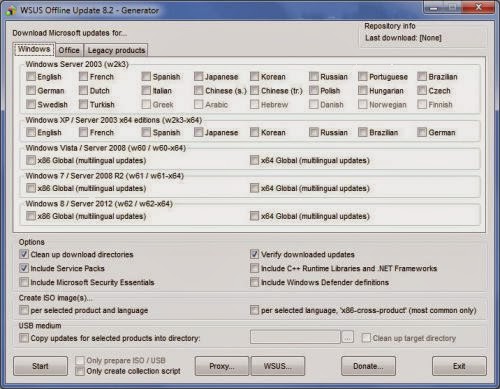Check French under Windows Server 2003 (w2k3)
500x389 pixels.
click(x=83, y=77)
